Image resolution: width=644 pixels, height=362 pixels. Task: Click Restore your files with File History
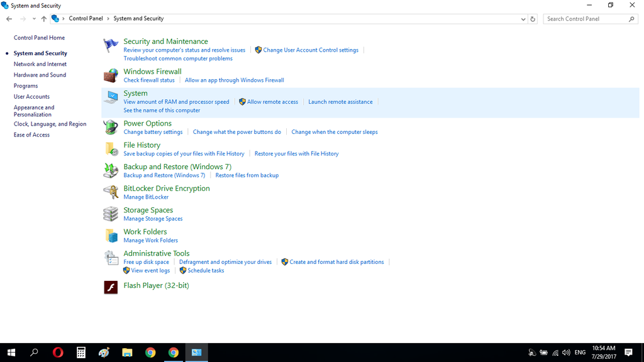click(x=297, y=153)
